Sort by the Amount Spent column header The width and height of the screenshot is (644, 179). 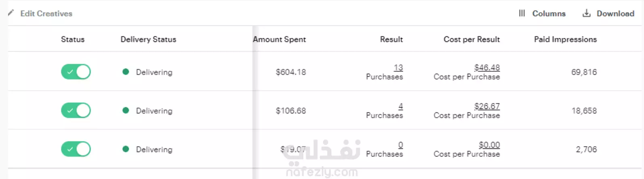[279, 39]
